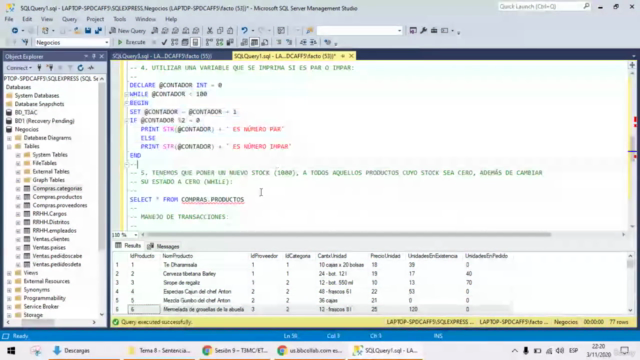Click the Activity Monitor icon in Object Explorer
640x360 pixels.
click(x=91, y=68)
